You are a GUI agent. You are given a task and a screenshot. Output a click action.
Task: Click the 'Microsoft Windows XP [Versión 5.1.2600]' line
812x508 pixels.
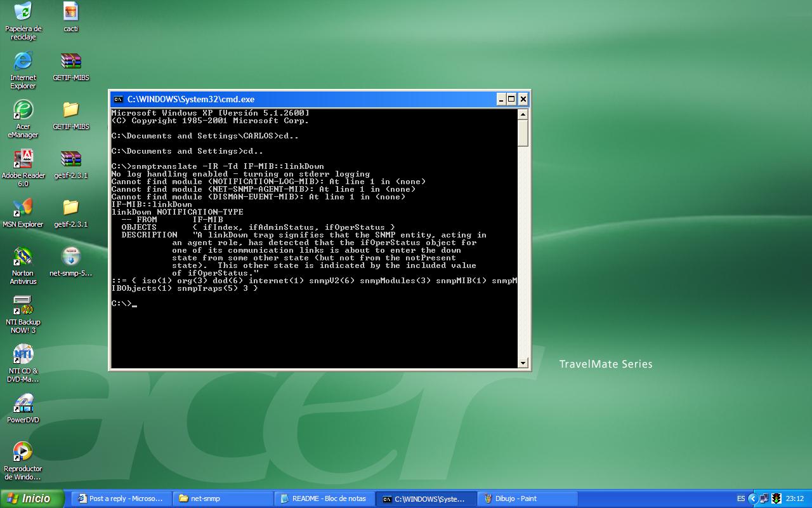coord(210,113)
